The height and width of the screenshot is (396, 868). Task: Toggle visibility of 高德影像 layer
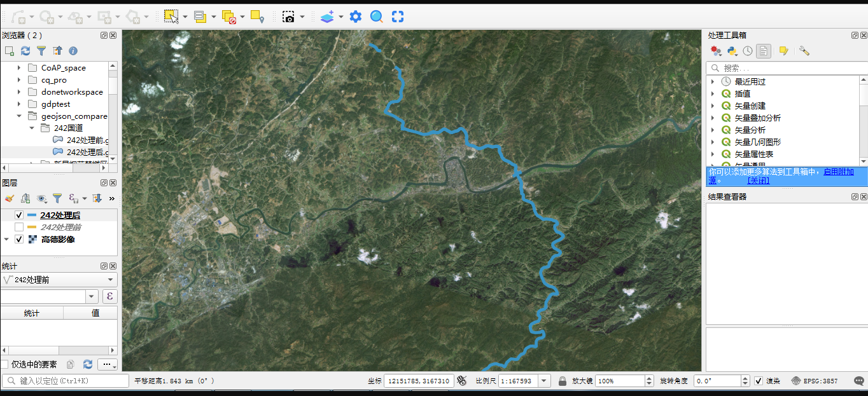19,239
